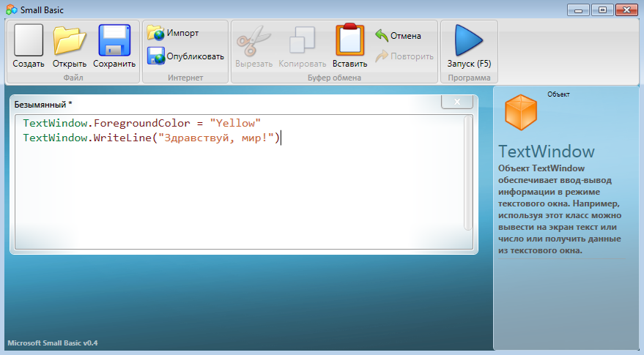This screenshot has height=355, width=644.
Task: Minimize the Small Basic window
Action: click(578, 10)
